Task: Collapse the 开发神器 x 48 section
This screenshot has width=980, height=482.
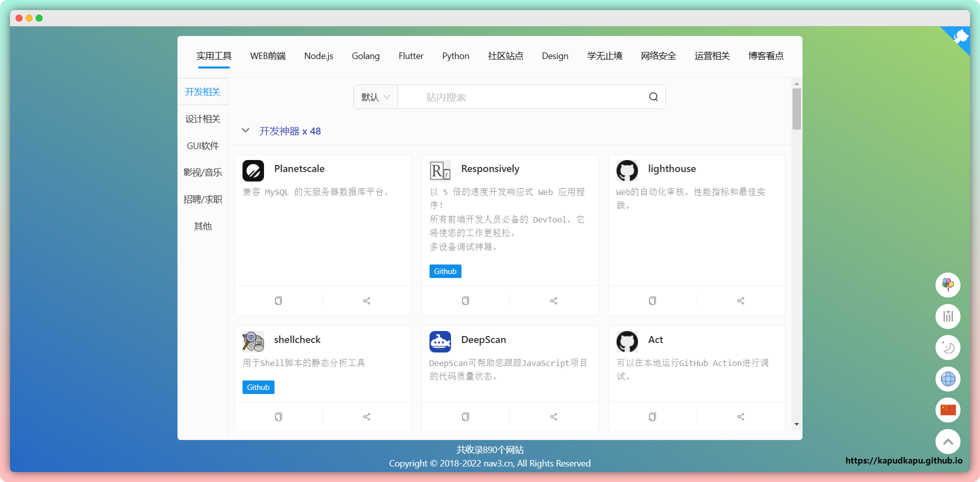Action: tap(245, 130)
